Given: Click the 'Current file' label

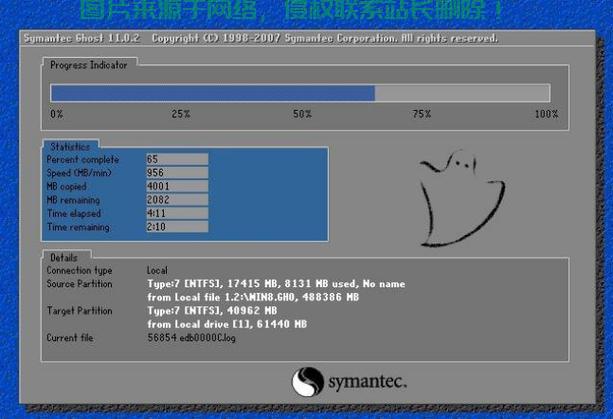Looking at the screenshot, I should (x=70, y=338).
